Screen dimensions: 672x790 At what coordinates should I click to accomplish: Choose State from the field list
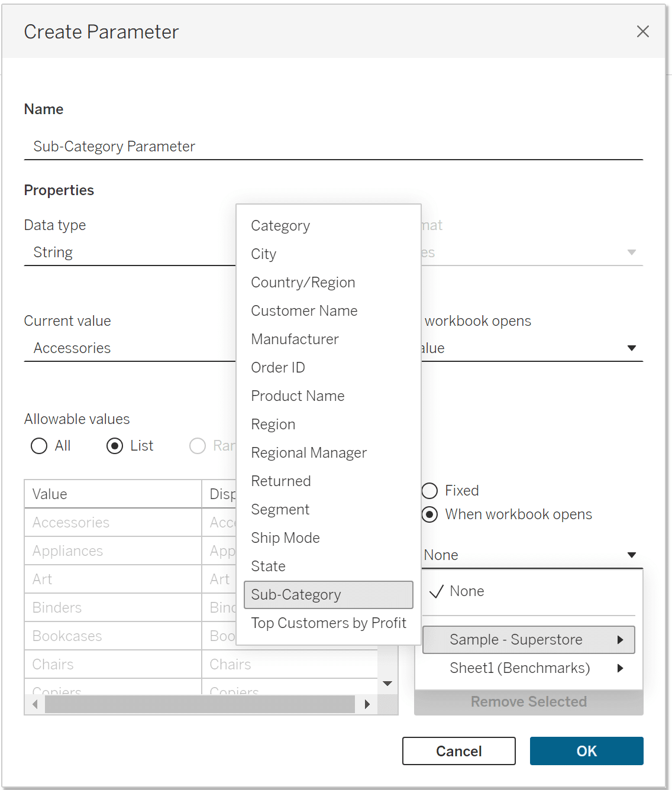click(328, 566)
